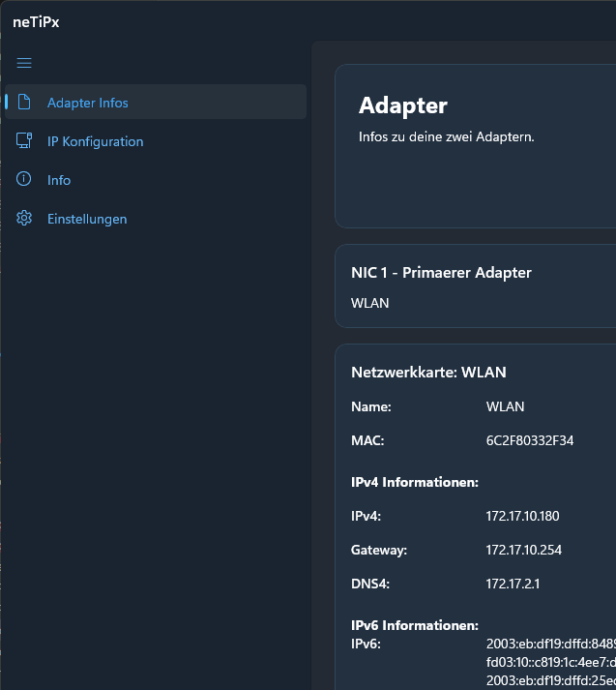Open Einstellungen settings page
This screenshot has width=616, height=690.
click(156, 219)
